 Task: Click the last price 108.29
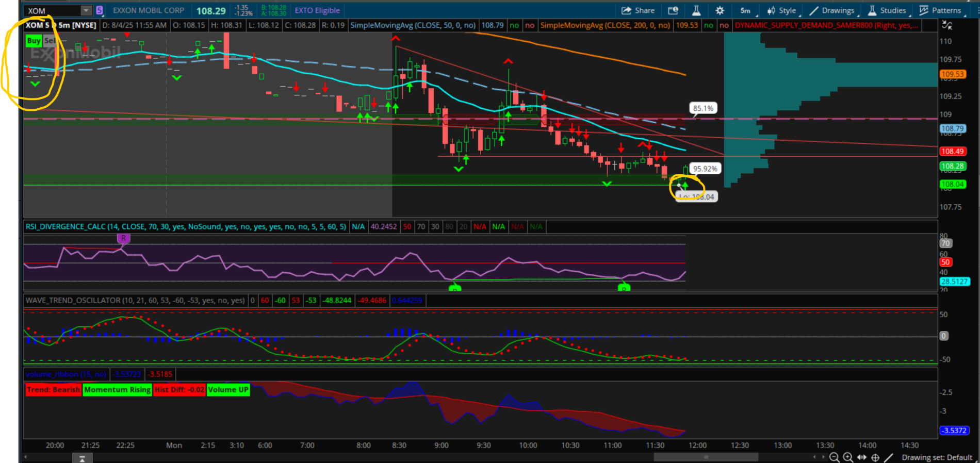[x=211, y=11]
